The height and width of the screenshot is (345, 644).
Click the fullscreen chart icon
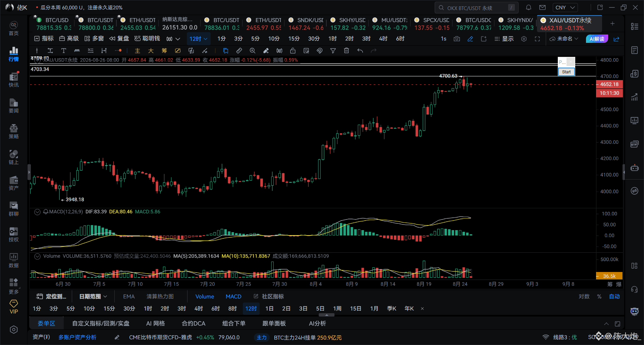(x=537, y=39)
